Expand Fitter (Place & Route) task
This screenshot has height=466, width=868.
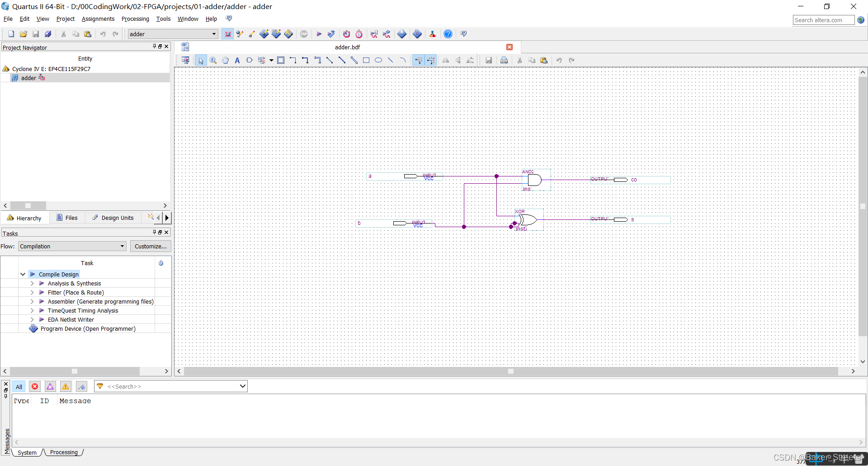(x=32, y=292)
